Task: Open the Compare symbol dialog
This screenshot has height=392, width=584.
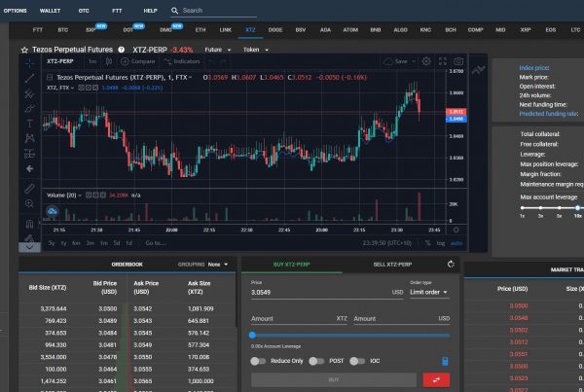Action: click(x=138, y=61)
